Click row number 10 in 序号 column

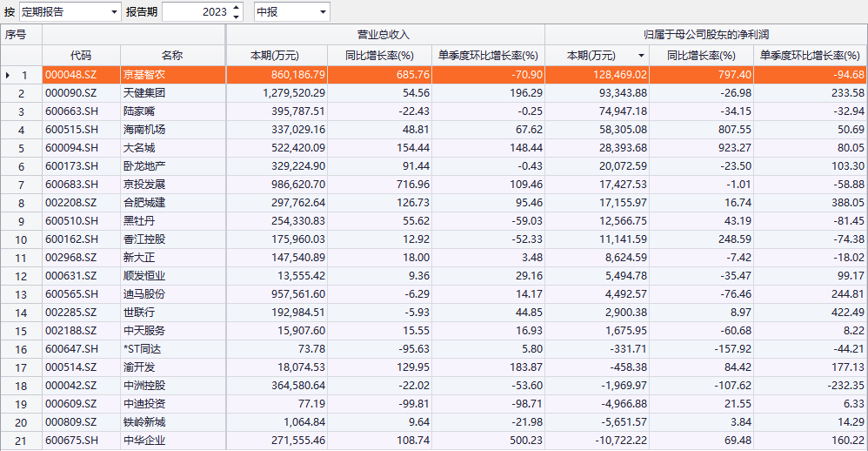click(x=22, y=239)
